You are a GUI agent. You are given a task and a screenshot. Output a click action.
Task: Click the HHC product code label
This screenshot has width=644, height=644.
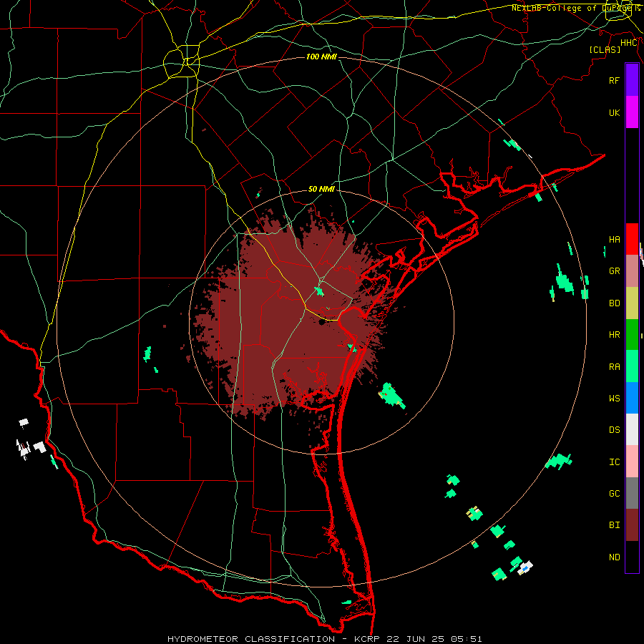[x=629, y=43]
